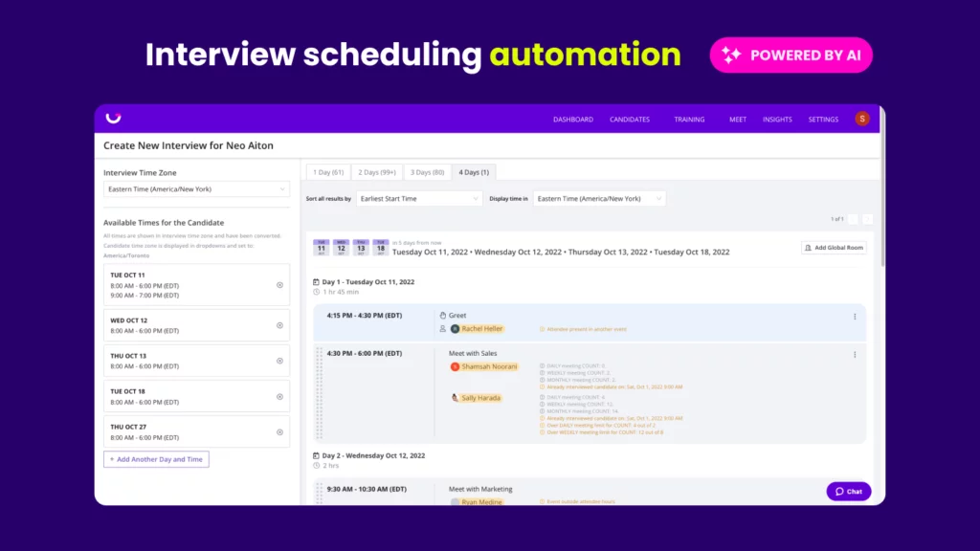Click the calendar icon beside Day 2 heading

click(x=316, y=455)
